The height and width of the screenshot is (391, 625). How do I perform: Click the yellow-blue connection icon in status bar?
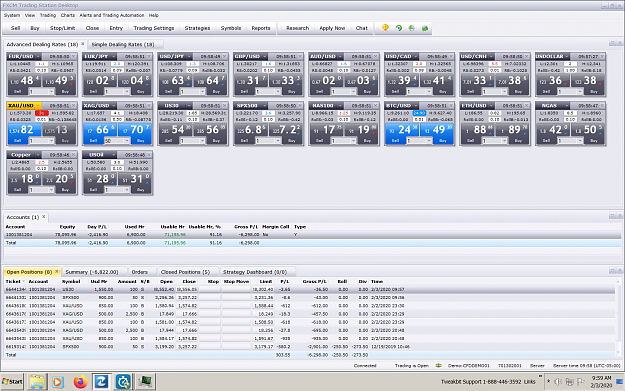pos(438,365)
